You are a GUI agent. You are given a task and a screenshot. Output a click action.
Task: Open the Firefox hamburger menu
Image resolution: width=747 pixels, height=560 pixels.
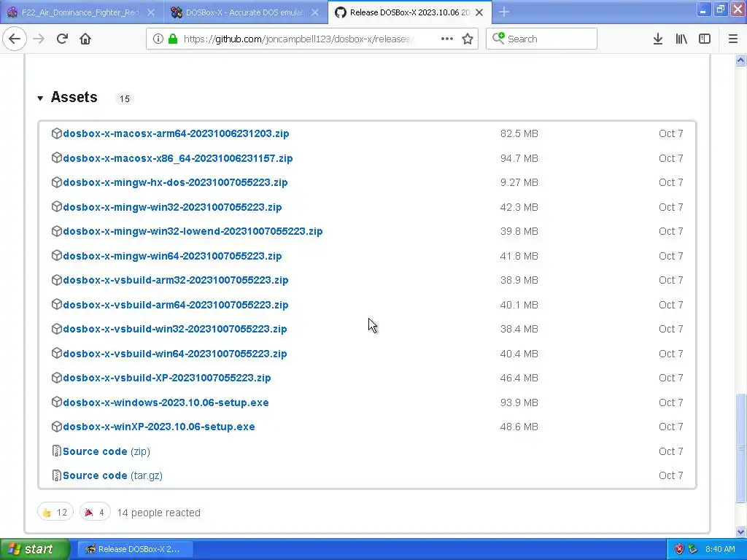coord(733,39)
